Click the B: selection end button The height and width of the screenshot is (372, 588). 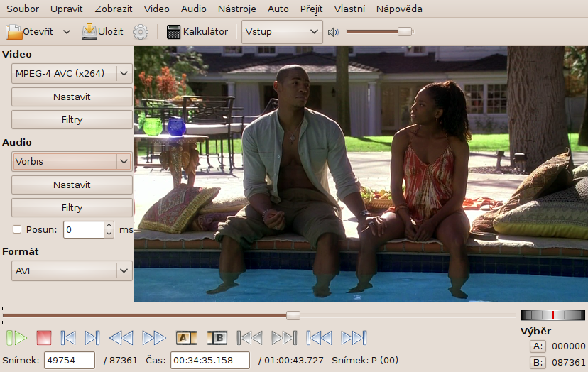[x=538, y=363]
